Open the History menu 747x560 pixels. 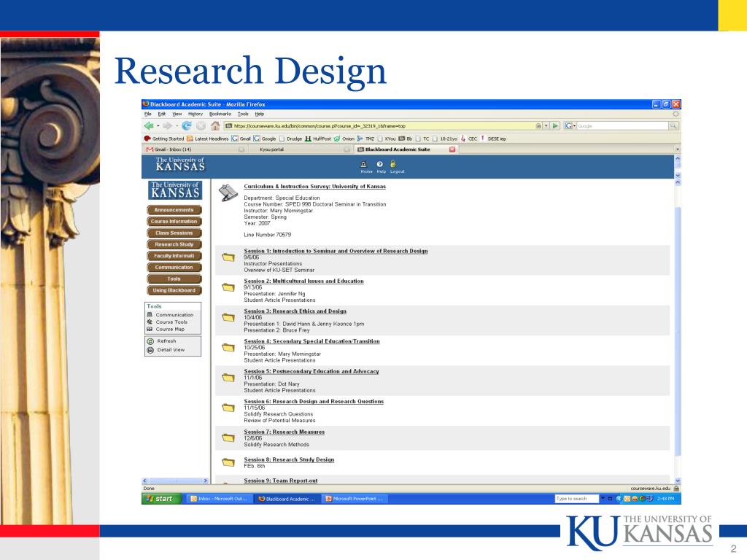click(x=196, y=114)
